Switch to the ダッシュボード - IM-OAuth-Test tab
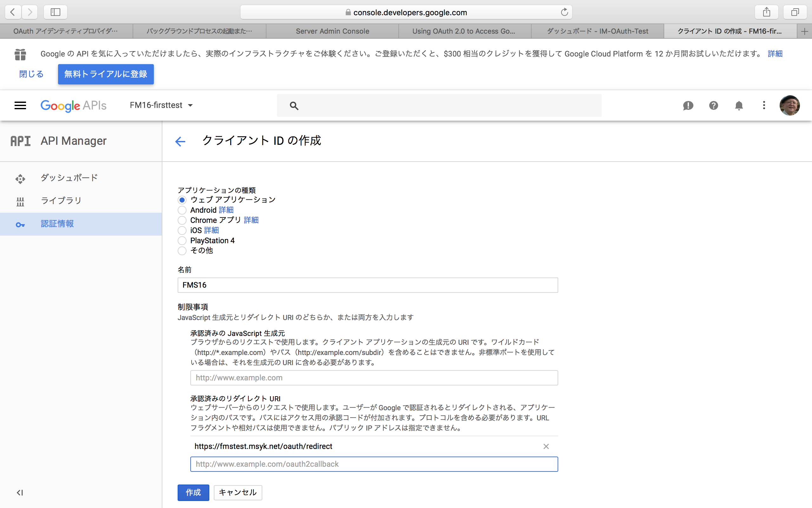 [x=598, y=31]
